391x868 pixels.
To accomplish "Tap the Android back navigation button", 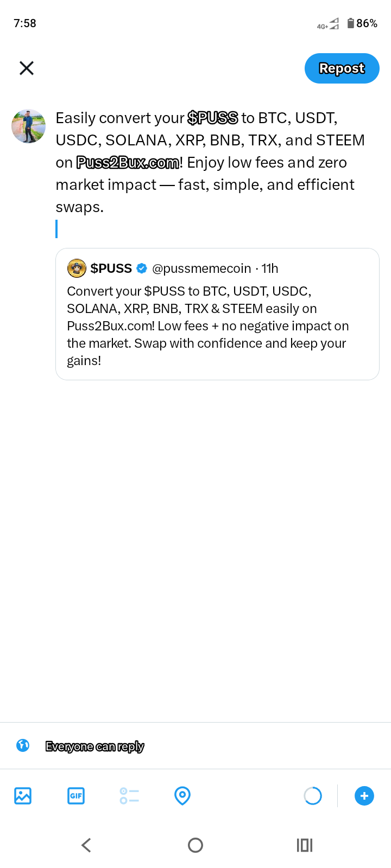I will pyautogui.click(x=86, y=845).
